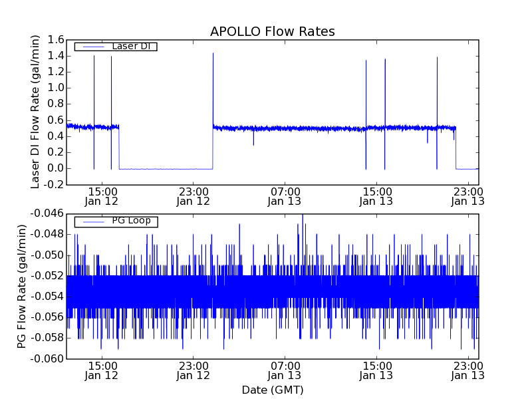
Task: Click the -0.052 tick on the PG axis
Action: [x=47, y=276]
